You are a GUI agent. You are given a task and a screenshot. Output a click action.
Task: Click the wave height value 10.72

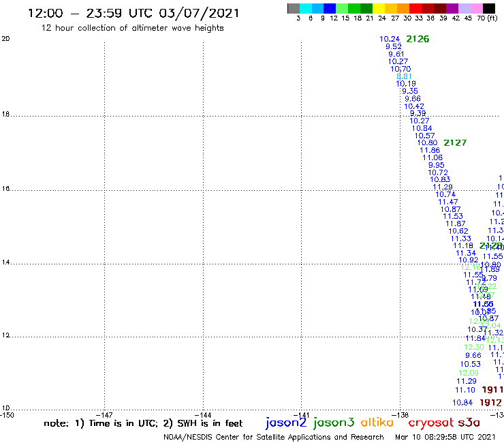pos(438,172)
